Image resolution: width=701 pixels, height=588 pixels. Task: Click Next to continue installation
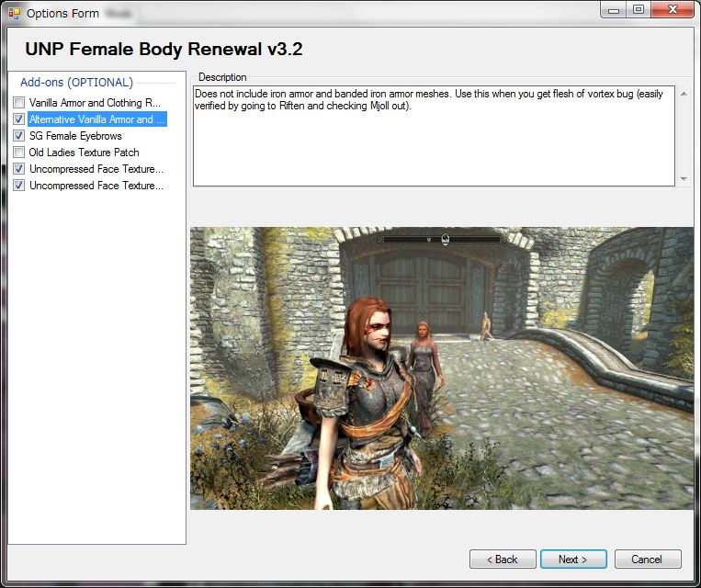tap(573, 560)
